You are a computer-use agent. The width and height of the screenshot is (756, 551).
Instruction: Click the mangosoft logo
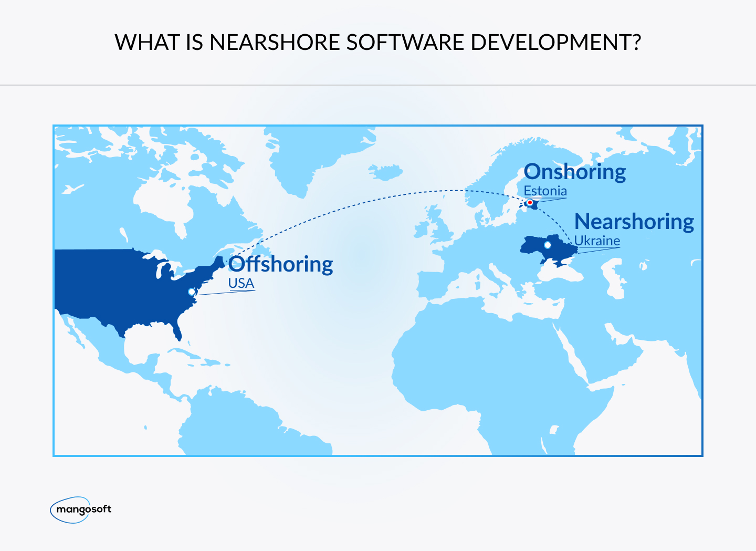pos(81,510)
